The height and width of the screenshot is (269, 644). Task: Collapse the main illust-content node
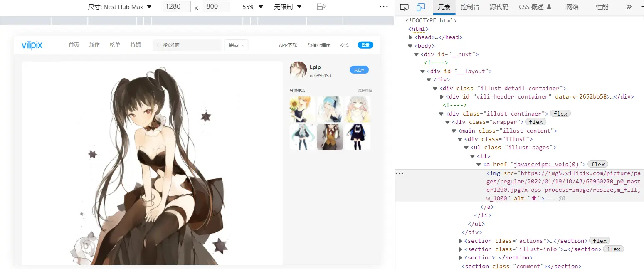coord(454,131)
